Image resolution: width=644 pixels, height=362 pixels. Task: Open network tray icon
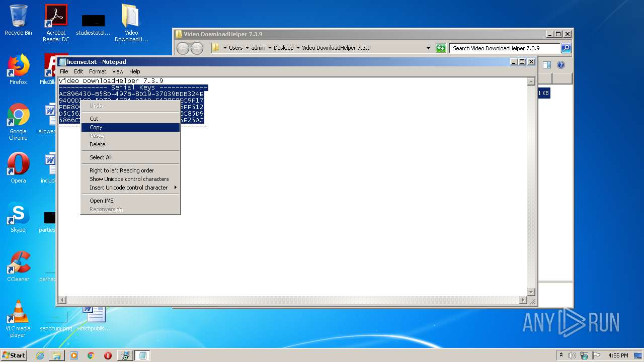point(584,355)
